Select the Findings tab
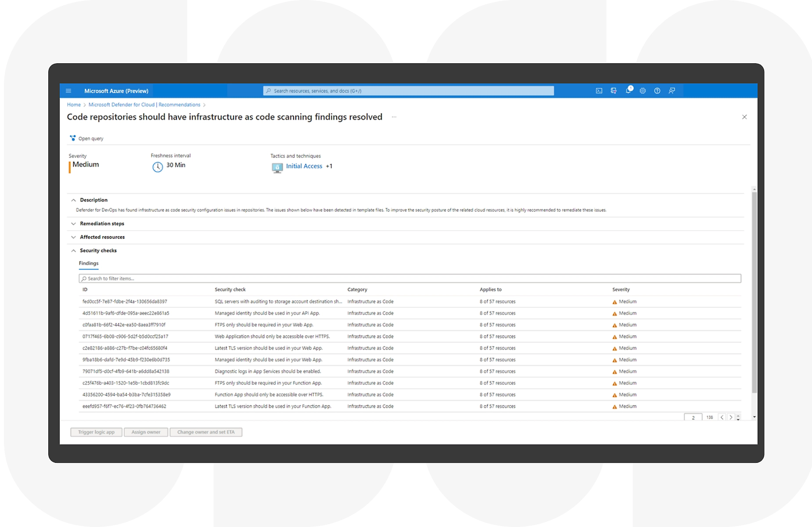The image size is (812, 527). 89,263
